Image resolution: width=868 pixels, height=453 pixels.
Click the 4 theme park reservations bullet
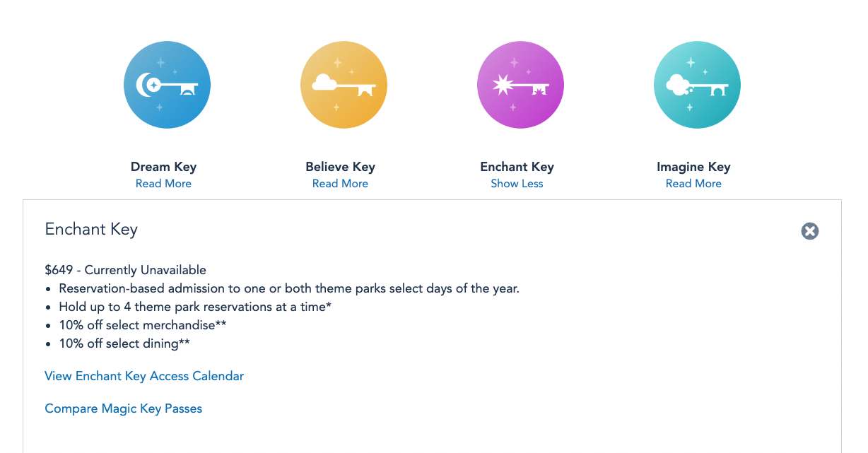point(195,307)
